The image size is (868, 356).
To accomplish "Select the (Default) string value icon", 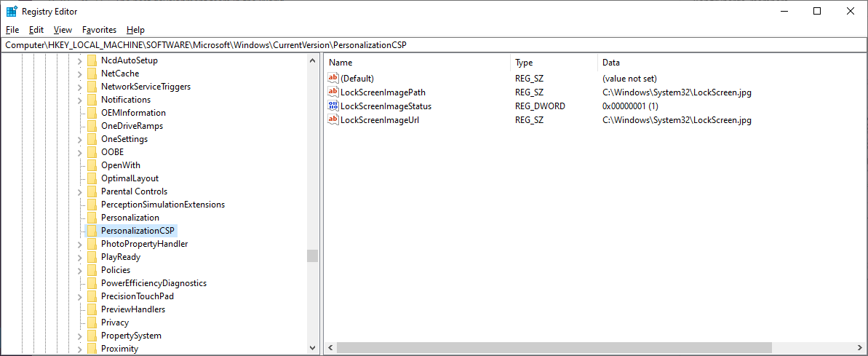I will (333, 79).
